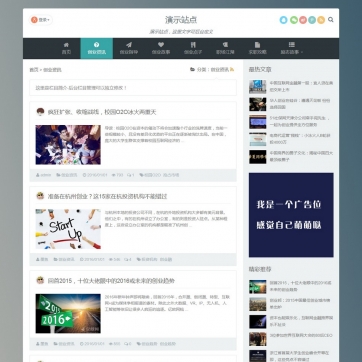Open the heart icon nav tab 创业故事
Image resolution: width=362 pixels, height=362 pixels.
[161, 48]
